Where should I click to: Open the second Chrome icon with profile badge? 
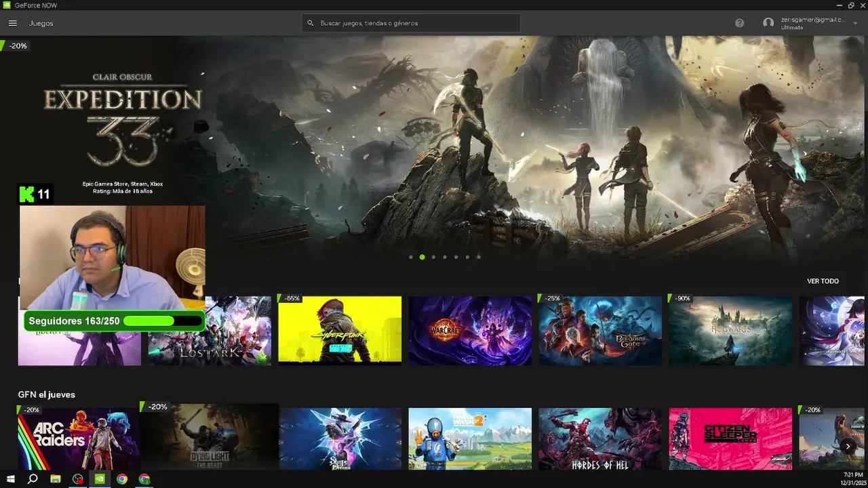(144, 479)
